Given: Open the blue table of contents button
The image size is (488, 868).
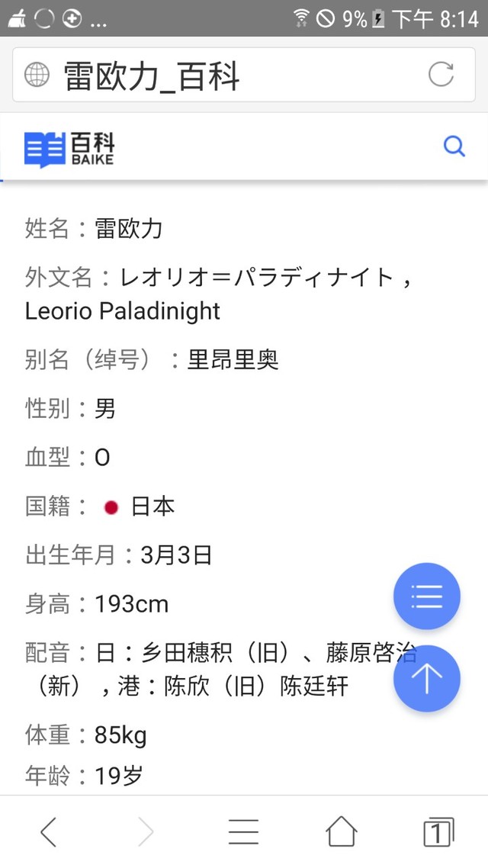Looking at the screenshot, I should pos(426,596).
